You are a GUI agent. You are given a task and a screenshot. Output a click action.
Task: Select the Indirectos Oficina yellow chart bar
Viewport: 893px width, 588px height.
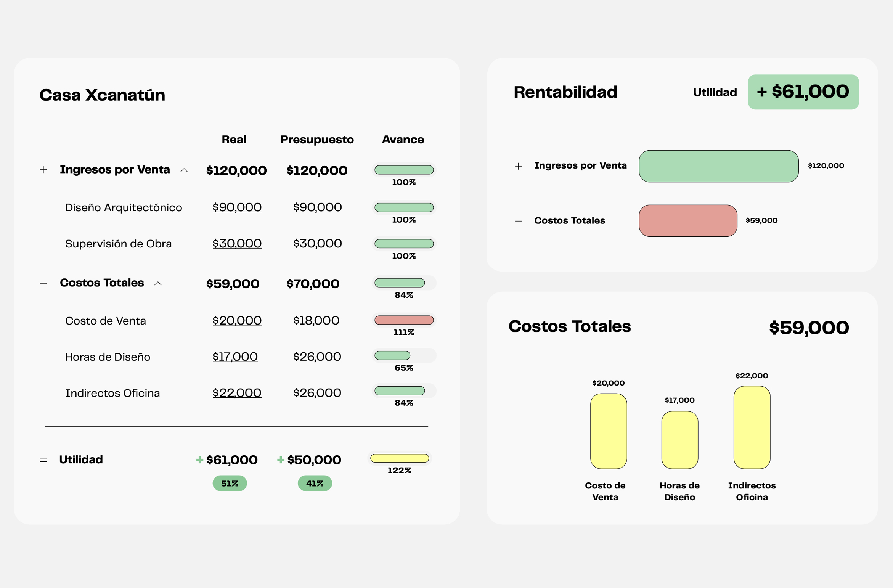(752, 427)
